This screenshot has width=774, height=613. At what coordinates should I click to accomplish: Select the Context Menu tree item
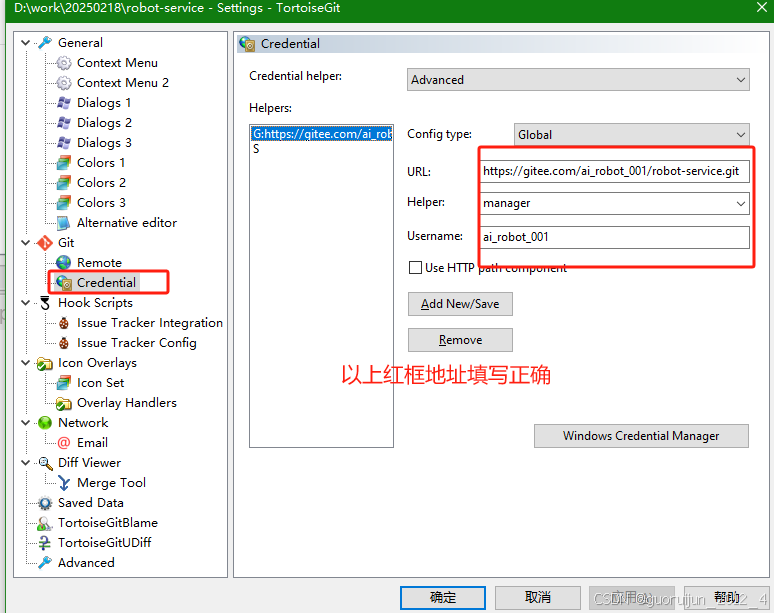coord(117,63)
